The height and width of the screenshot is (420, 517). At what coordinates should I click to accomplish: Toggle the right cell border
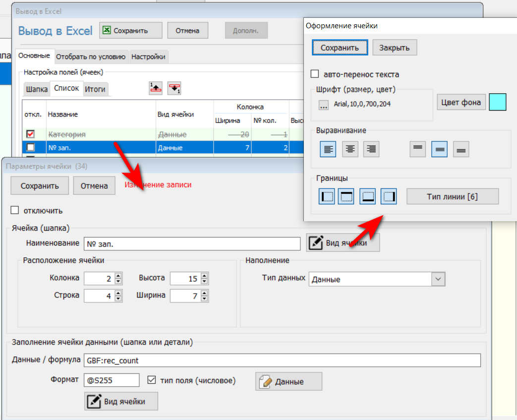(x=389, y=196)
